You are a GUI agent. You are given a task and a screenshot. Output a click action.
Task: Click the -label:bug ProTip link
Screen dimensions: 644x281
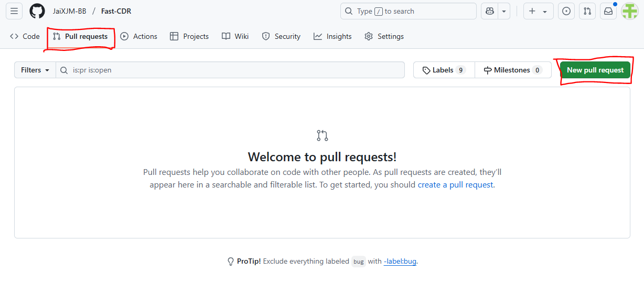pyautogui.click(x=400, y=261)
